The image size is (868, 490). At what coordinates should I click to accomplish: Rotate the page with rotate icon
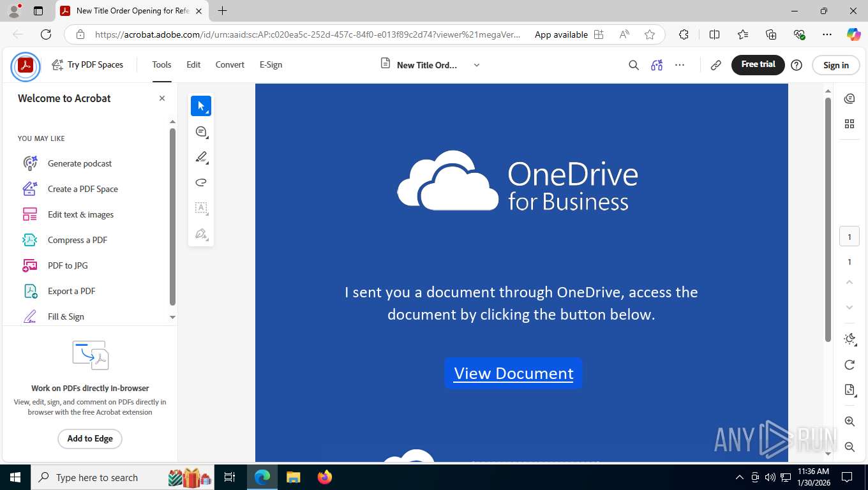click(849, 364)
